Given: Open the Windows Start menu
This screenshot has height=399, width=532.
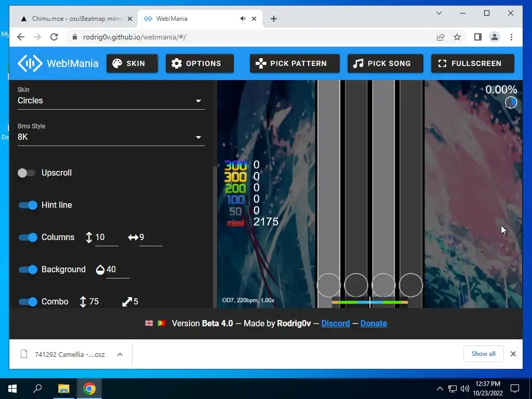Looking at the screenshot, I should (x=12, y=389).
